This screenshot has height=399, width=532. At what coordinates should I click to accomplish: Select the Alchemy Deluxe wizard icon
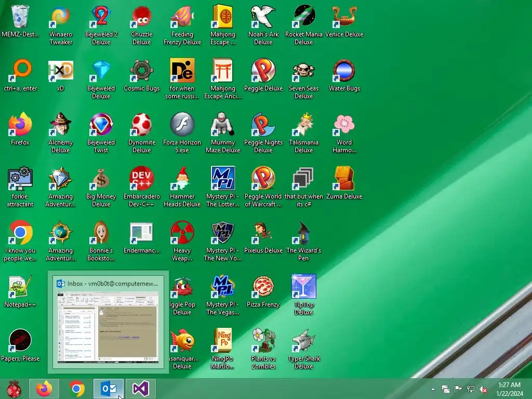click(60, 124)
